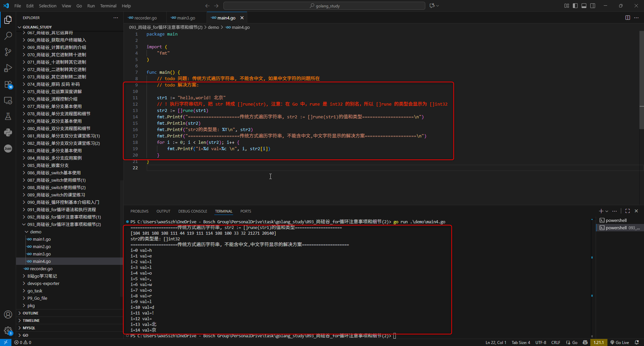
Task: Expand the devops-exporter folder
Action: [70, 283]
